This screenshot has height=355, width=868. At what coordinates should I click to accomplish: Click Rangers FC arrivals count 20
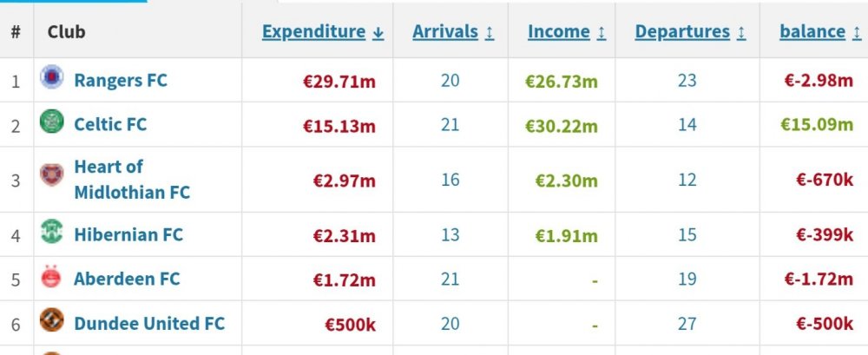(450, 81)
